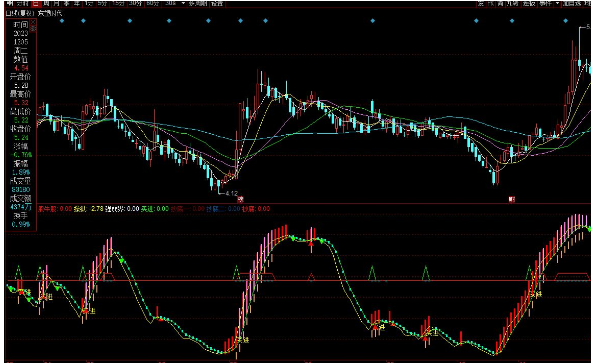Choose the 30分 minute period
The height and width of the screenshot is (363, 591).
point(135,3)
